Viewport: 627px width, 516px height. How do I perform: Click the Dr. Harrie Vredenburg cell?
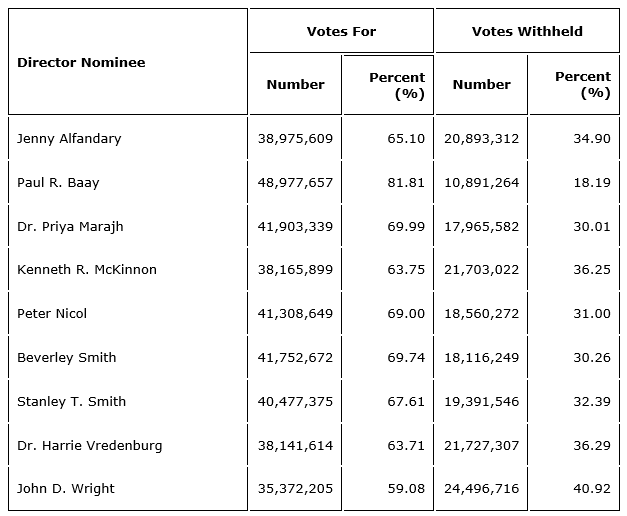coord(90,445)
